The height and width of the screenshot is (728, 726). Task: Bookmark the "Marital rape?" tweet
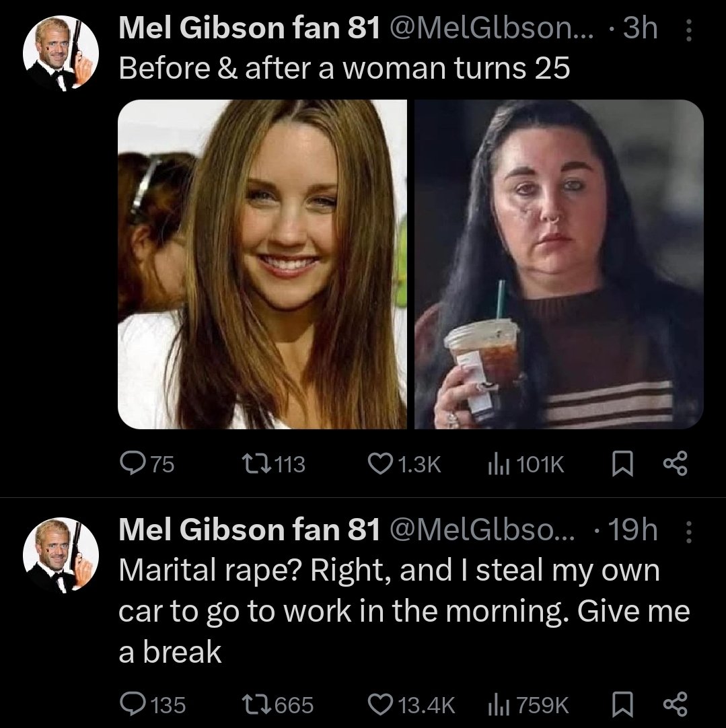point(622,704)
